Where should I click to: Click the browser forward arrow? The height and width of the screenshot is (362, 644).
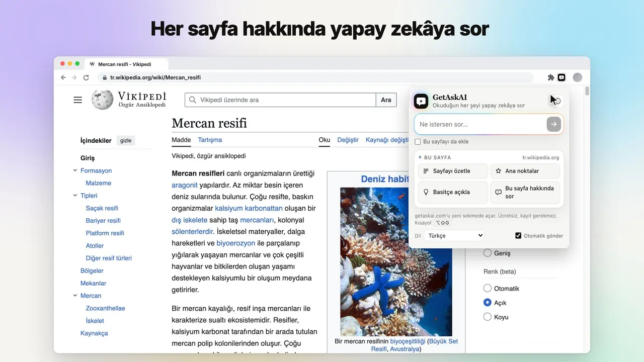tap(74, 77)
